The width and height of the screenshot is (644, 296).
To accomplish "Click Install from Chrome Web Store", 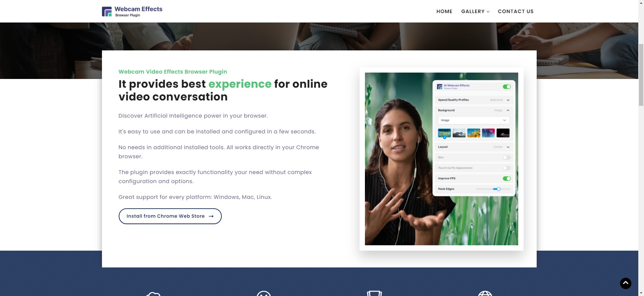I will (170, 216).
